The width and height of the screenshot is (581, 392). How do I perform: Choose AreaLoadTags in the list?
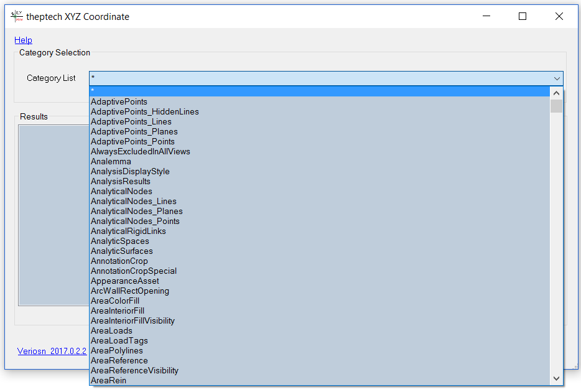point(319,340)
